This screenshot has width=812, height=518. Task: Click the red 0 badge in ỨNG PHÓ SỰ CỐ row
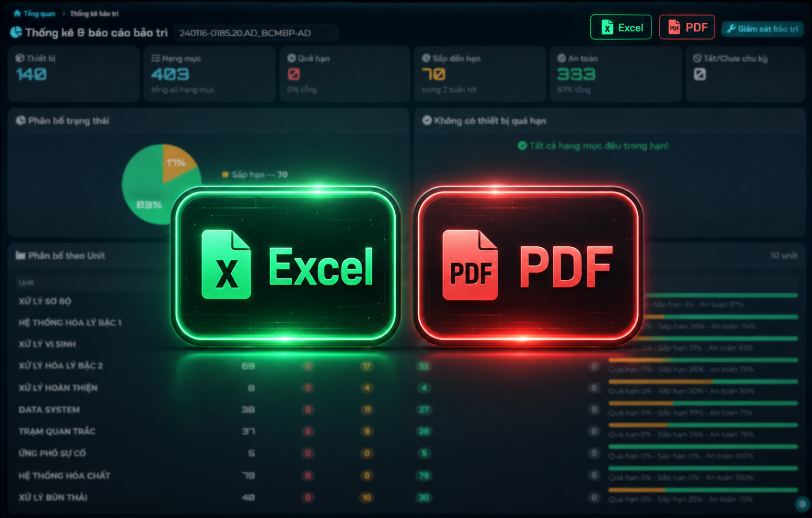pos(308,453)
